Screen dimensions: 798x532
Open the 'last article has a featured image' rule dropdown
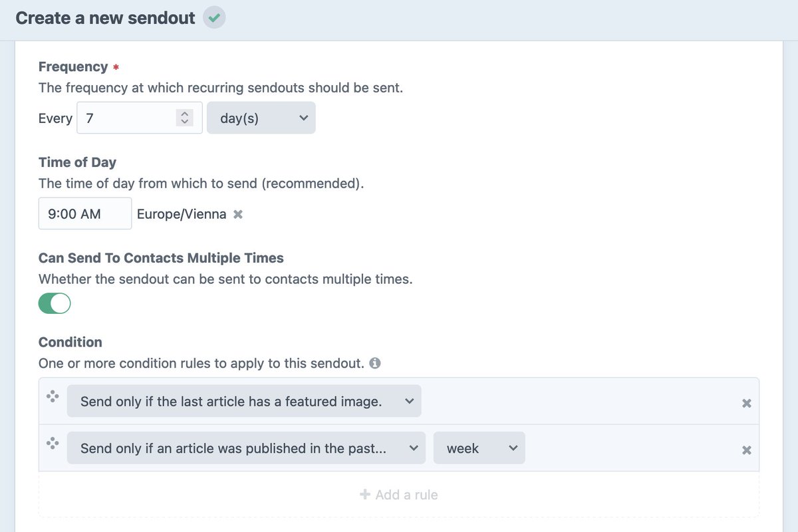pos(244,401)
